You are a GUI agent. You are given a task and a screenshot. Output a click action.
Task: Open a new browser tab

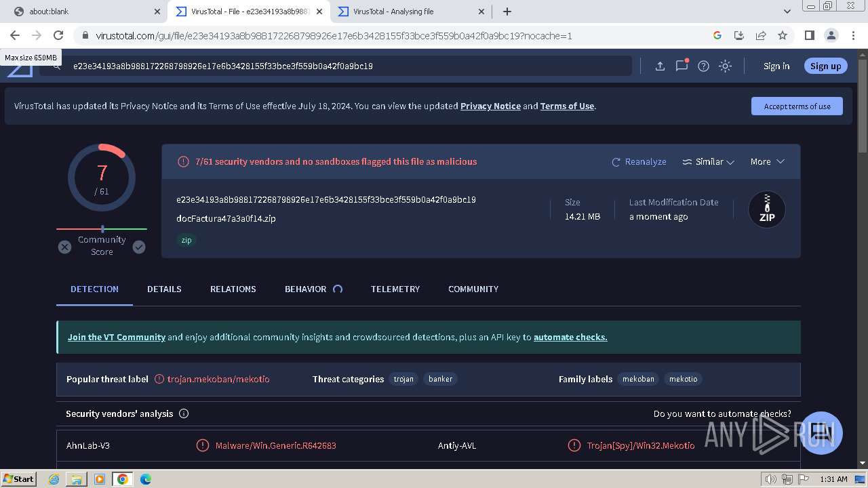click(x=507, y=12)
